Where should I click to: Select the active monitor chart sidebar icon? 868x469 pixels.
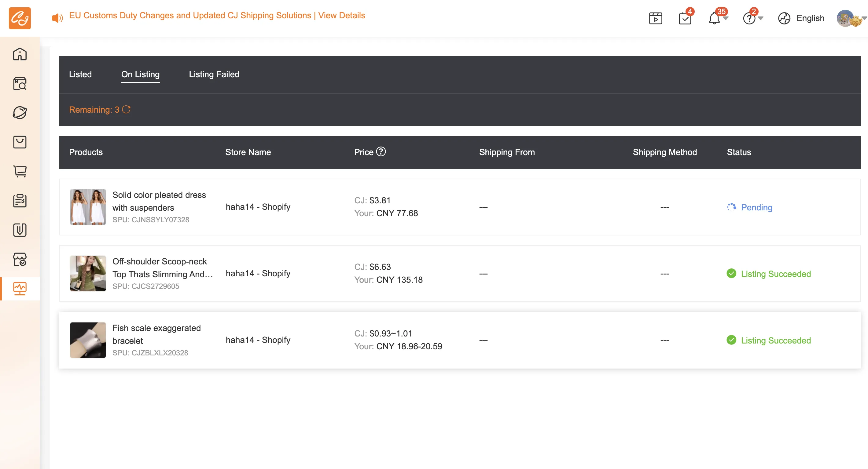pos(20,289)
